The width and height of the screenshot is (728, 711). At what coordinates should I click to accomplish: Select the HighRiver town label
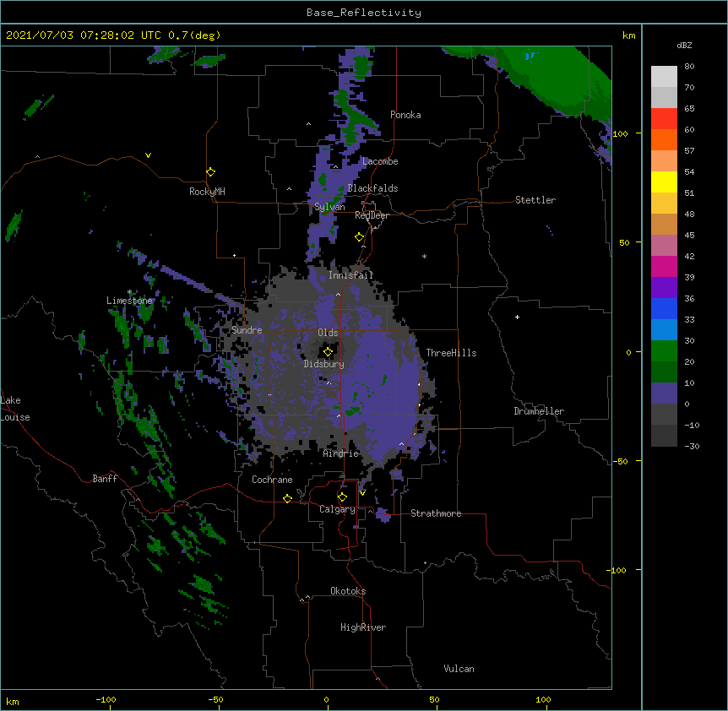click(363, 627)
